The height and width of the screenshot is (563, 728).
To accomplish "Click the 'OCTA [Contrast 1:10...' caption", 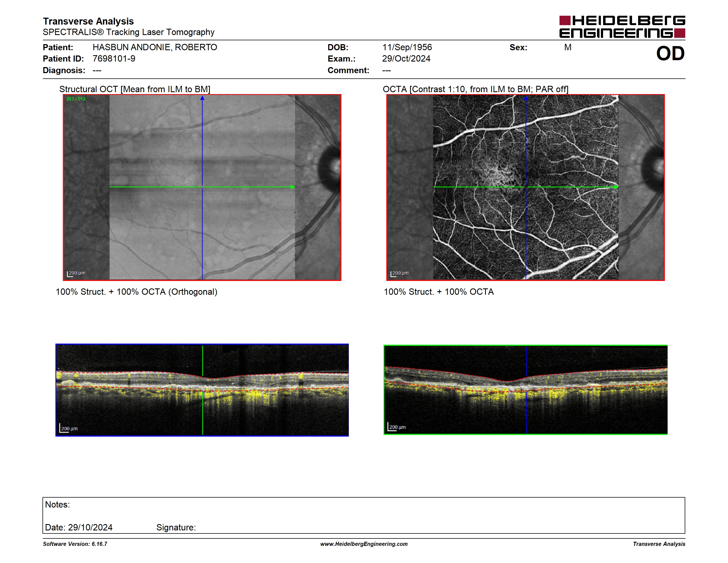I will (x=475, y=89).
